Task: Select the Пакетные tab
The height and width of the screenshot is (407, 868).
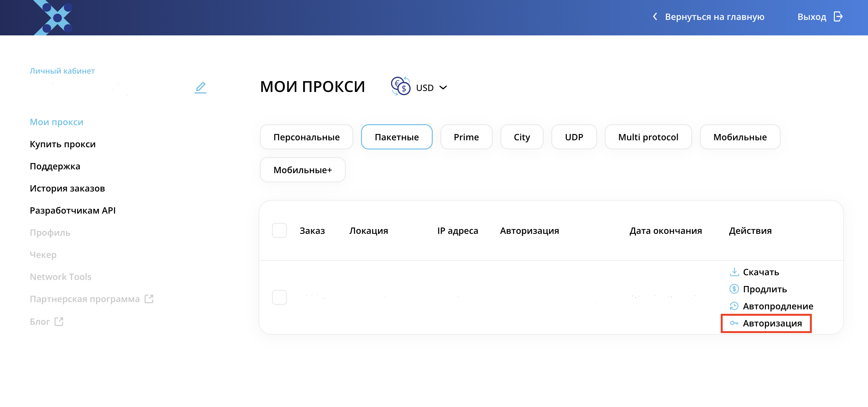Action: tap(396, 137)
